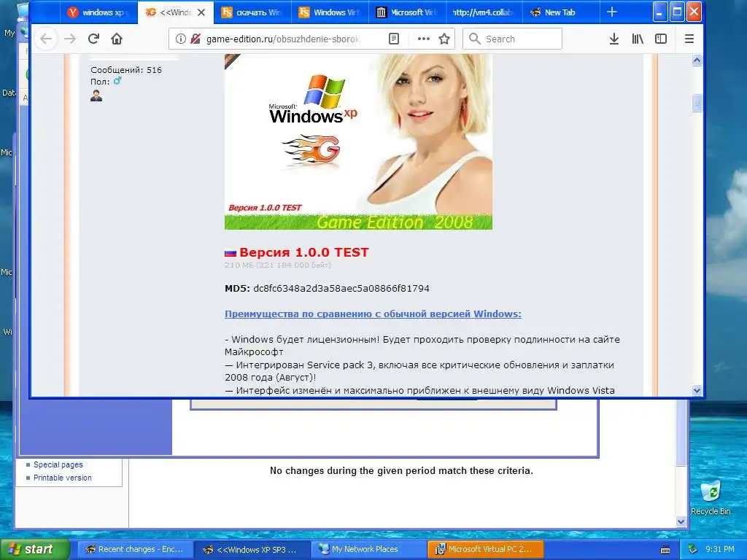
Task: Switch to '<<Windows XP SP3' taskbar item
Action: click(252, 549)
